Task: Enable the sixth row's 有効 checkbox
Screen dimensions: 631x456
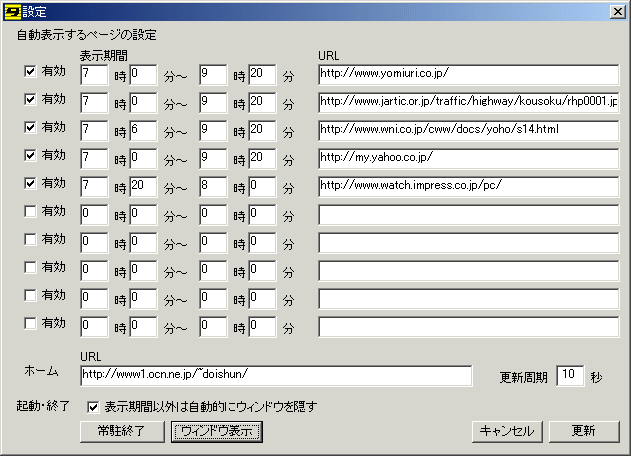Action: coord(30,212)
